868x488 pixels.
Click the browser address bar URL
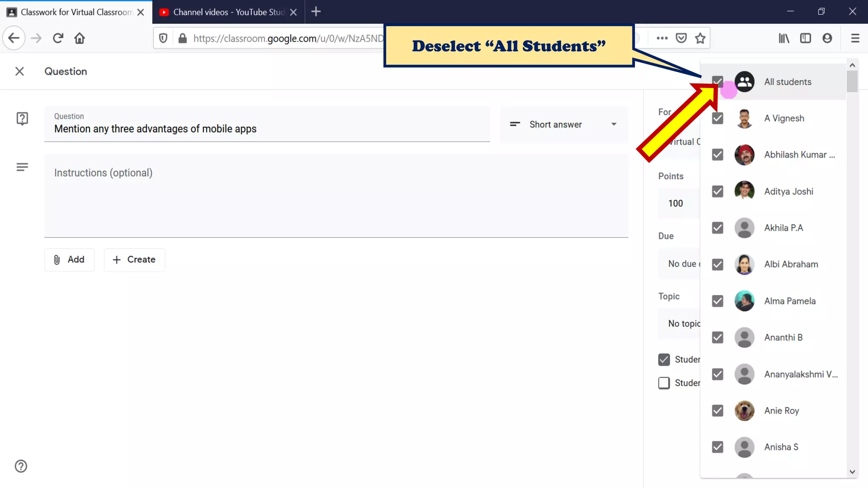click(288, 39)
